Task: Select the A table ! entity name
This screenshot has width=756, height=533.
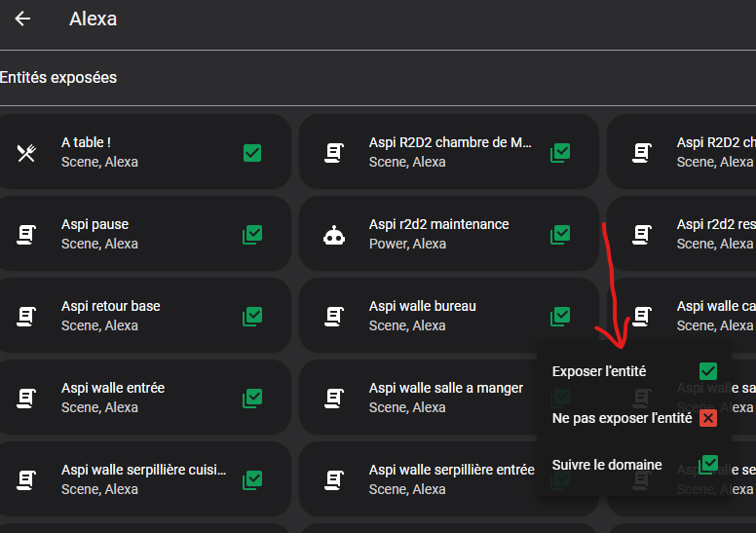Action: point(87,143)
